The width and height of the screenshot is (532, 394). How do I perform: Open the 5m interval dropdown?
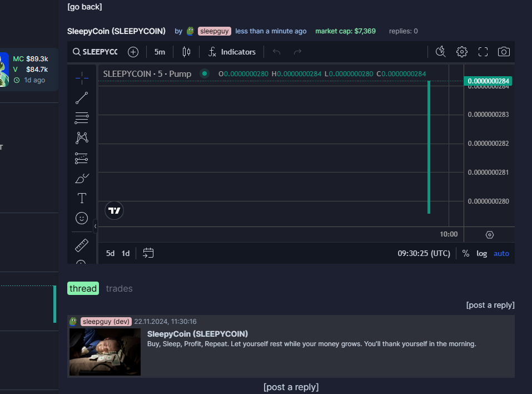tap(160, 52)
